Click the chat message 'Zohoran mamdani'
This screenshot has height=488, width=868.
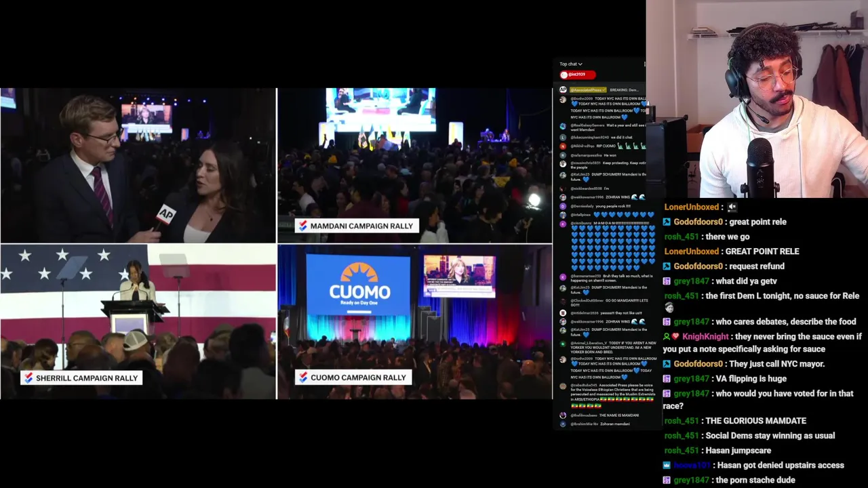click(x=615, y=424)
